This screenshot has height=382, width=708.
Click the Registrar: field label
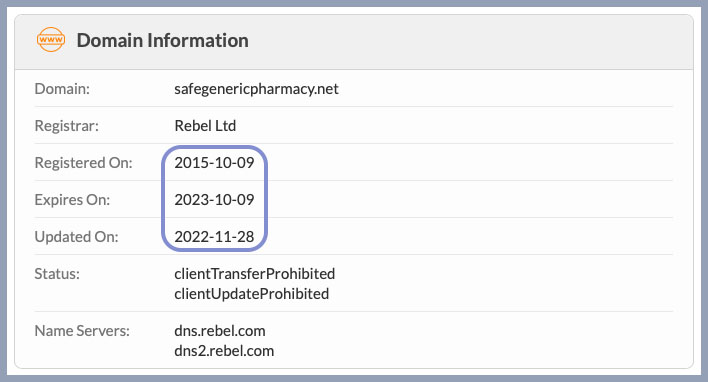coord(67,126)
